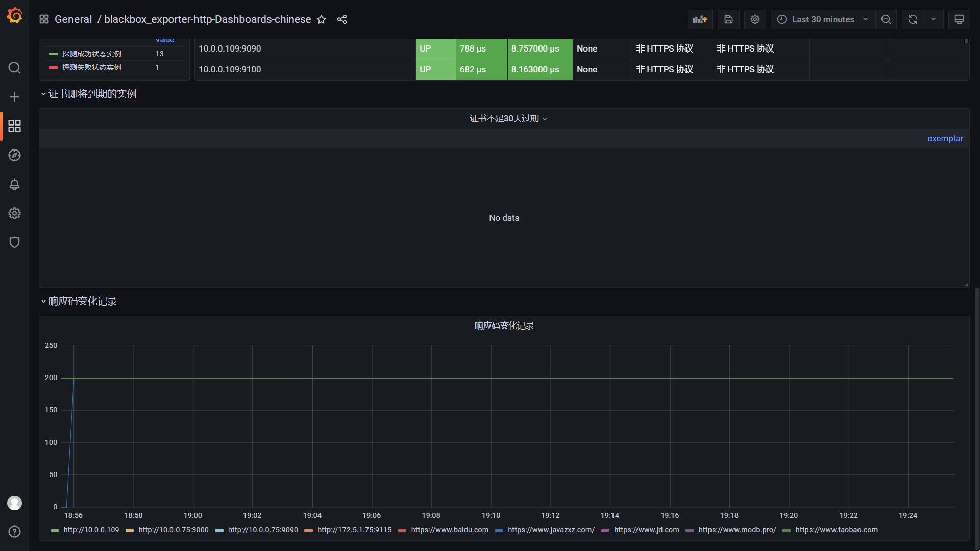This screenshot has height=551, width=980.
Task: Click the exemplar link
Action: [945, 138]
